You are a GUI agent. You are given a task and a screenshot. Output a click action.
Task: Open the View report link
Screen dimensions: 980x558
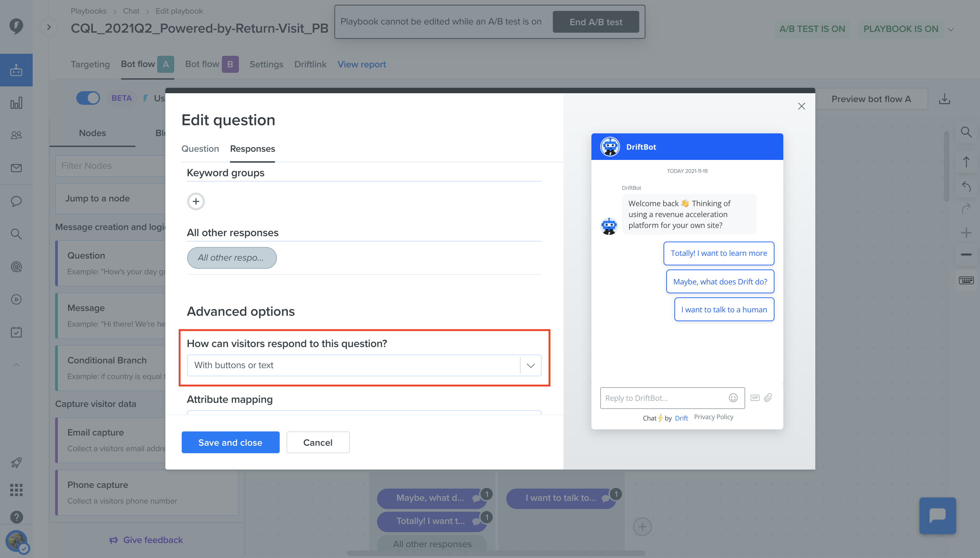pyautogui.click(x=361, y=64)
